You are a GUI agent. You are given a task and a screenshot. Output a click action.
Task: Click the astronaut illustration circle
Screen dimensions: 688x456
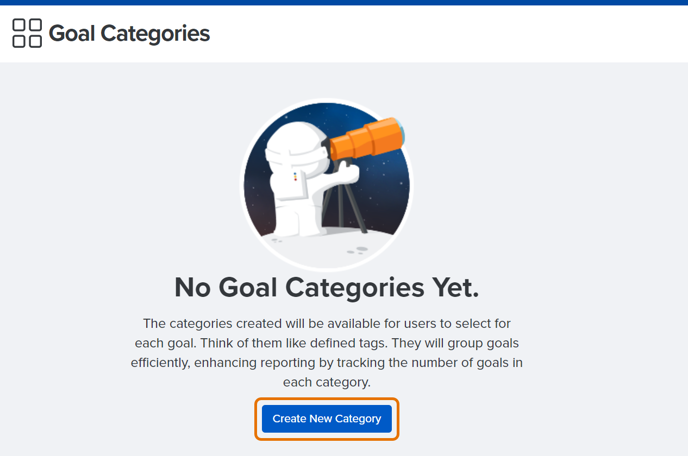point(326,184)
